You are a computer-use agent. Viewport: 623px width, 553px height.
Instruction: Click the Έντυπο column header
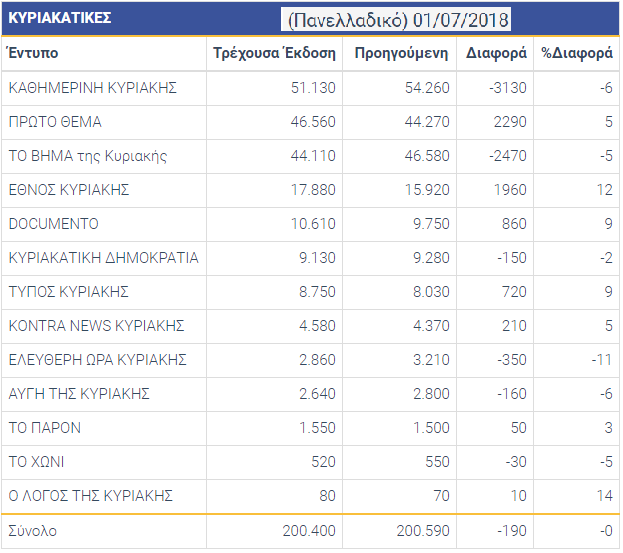33,53
